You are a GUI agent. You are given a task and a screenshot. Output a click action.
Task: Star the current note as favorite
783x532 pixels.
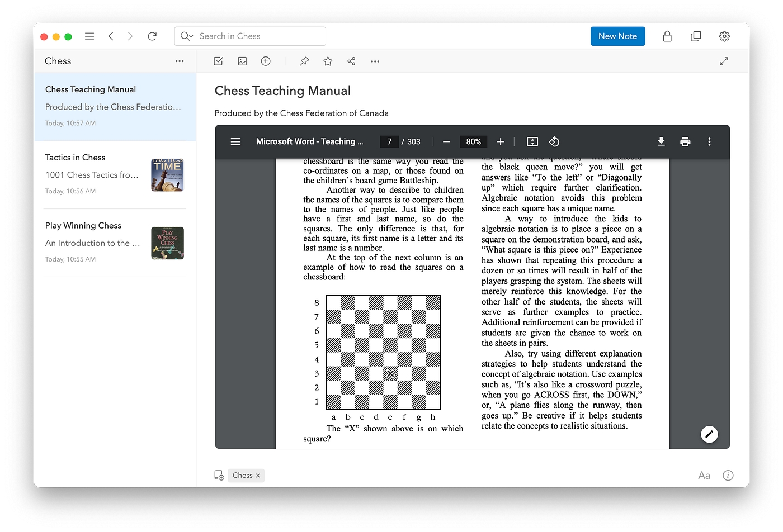328,61
